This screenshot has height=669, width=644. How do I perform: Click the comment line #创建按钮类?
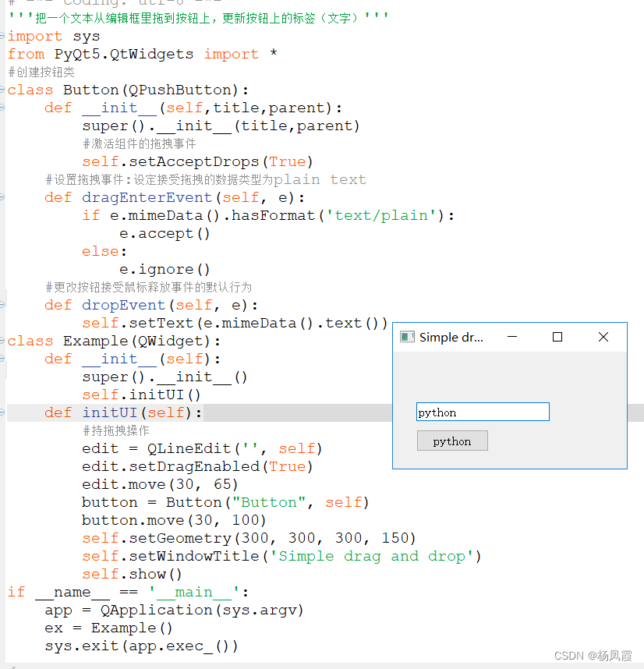pos(41,71)
